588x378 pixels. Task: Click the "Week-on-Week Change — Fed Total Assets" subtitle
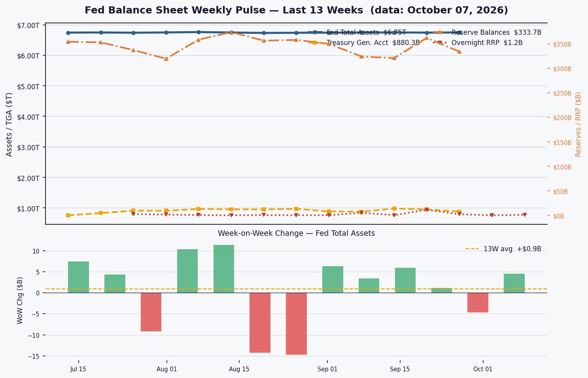pyautogui.click(x=296, y=233)
